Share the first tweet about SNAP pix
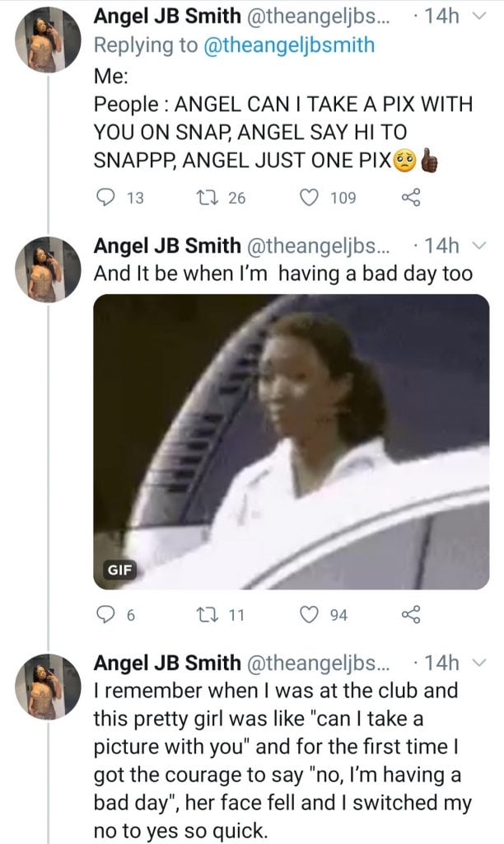Image resolution: width=504 pixels, height=844 pixels. (x=410, y=198)
